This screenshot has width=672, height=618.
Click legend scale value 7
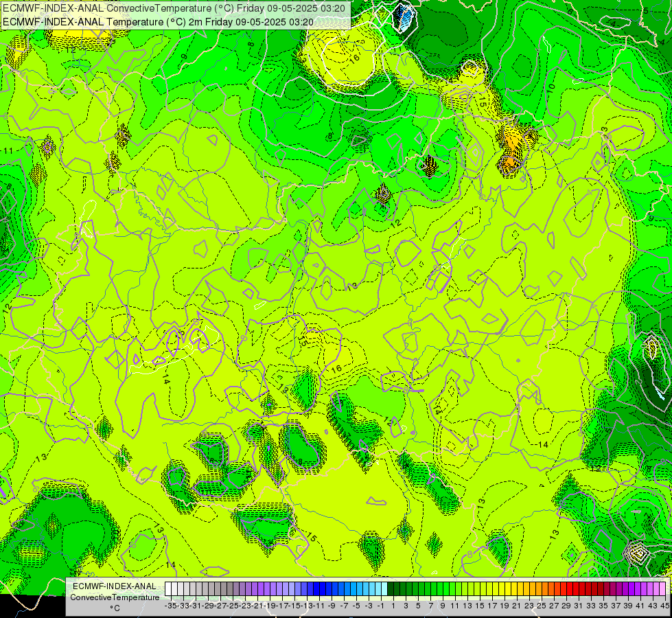(430, 606)
